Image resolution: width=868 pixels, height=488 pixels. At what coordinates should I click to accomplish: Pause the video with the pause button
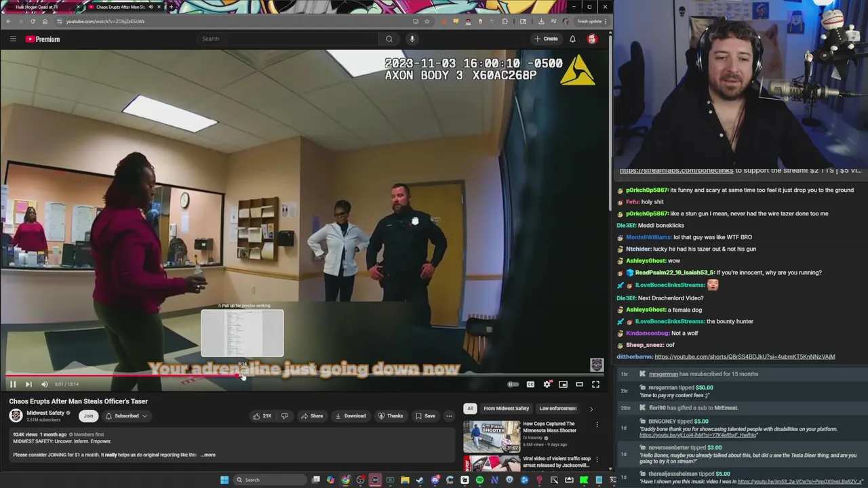[x=12, y=384]
